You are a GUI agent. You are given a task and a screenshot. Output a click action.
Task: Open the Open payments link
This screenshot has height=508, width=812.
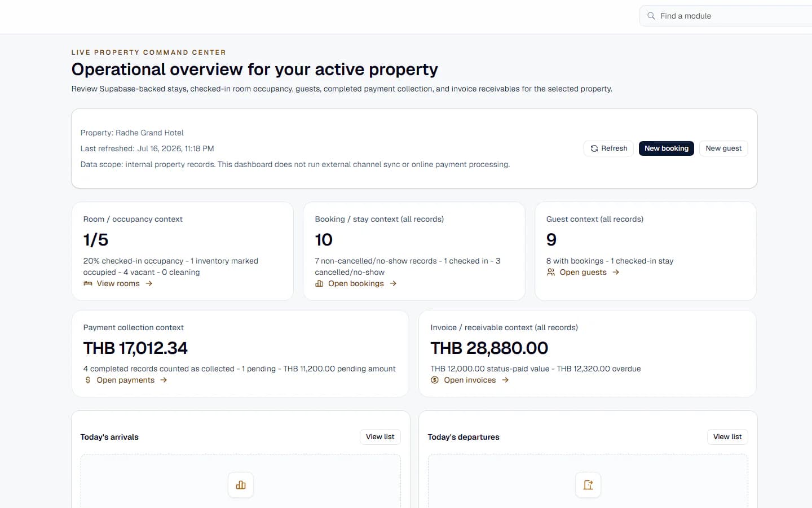[125, 380]
